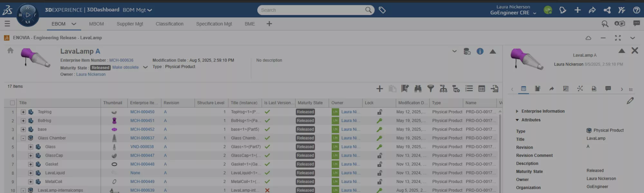Viewport: 644px width, 193px height.
Task: Click the bookmark pin icon in toolbar
Action: 405,89
